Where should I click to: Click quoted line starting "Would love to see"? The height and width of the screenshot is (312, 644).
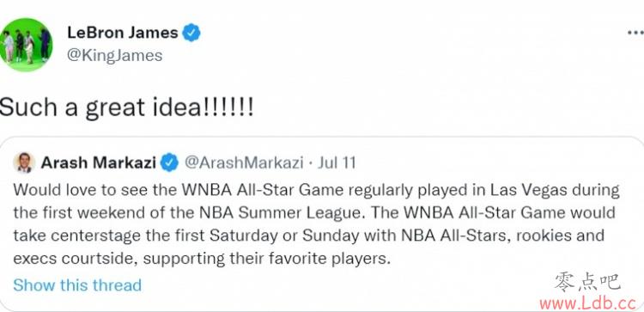click(316, 190)
